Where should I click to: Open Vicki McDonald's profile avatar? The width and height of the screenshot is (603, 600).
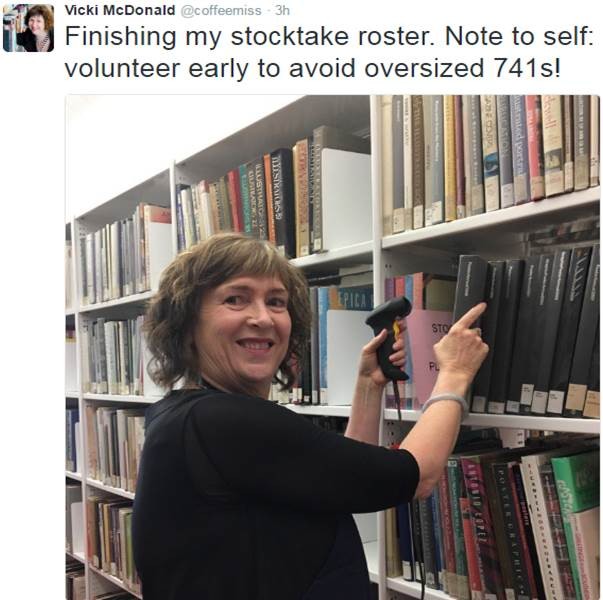28,28
